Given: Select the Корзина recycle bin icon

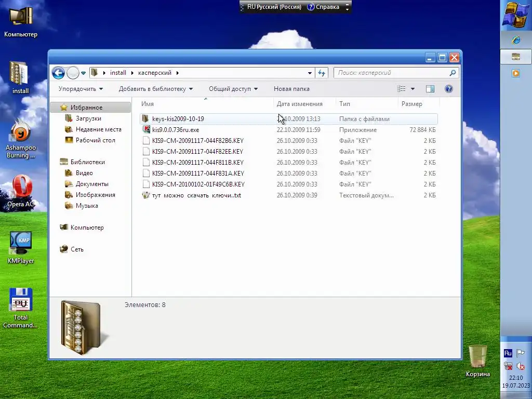Looking at the screenshot, I should click(478, 361).
